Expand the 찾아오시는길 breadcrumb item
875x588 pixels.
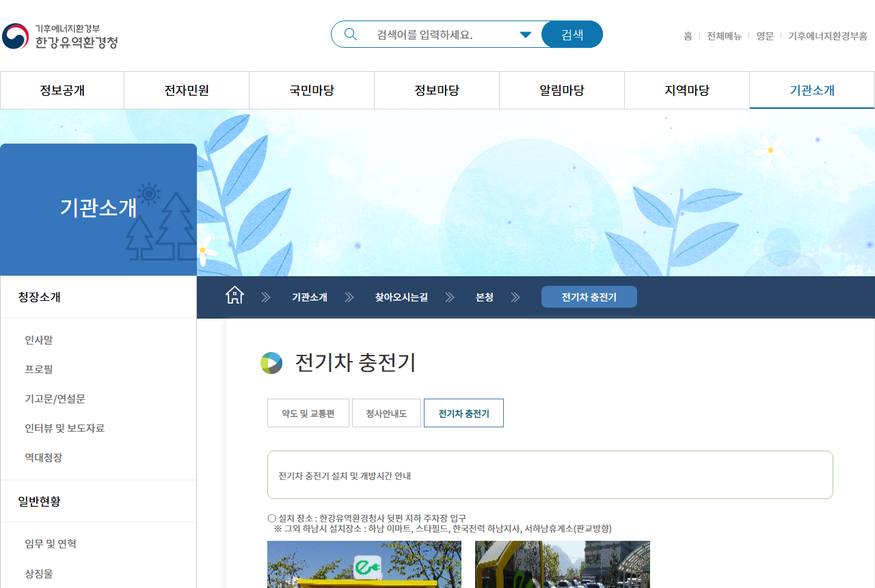coord(401,297)
